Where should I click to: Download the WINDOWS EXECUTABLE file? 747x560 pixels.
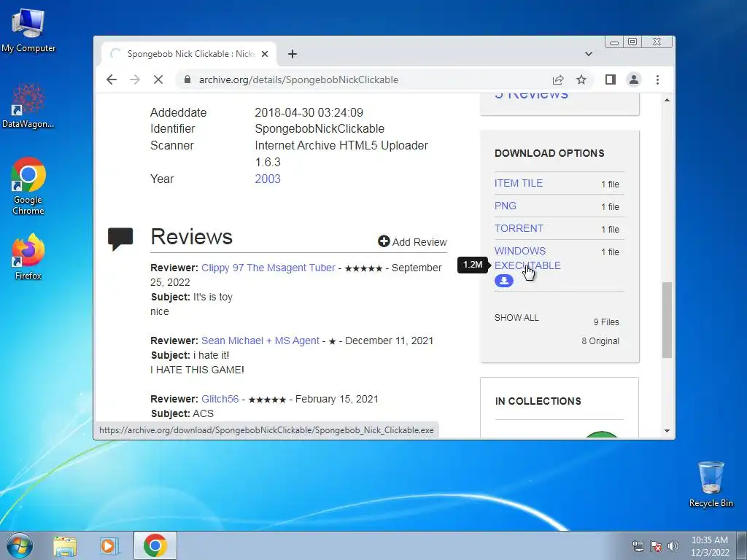click(x=527, y=258)
